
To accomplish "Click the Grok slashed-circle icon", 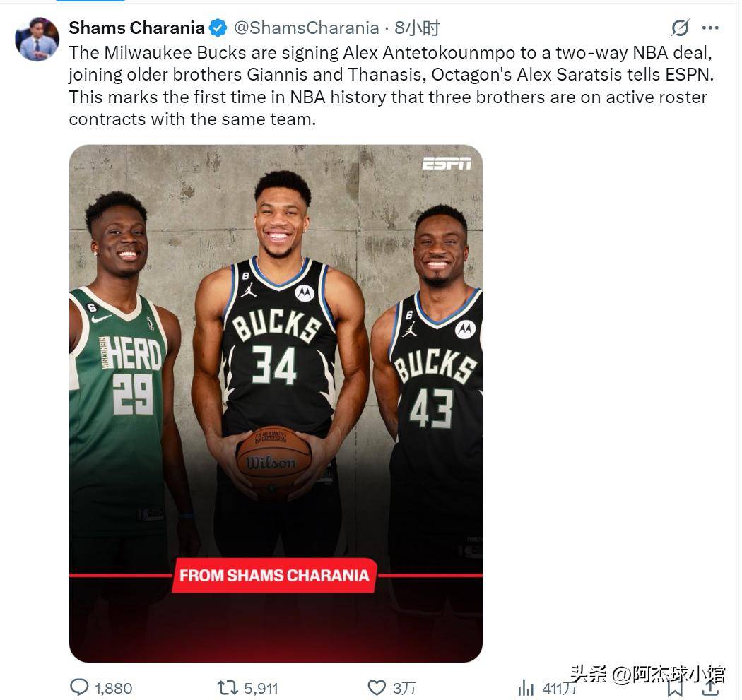I will pyautogui.click(x=680, y=28).
